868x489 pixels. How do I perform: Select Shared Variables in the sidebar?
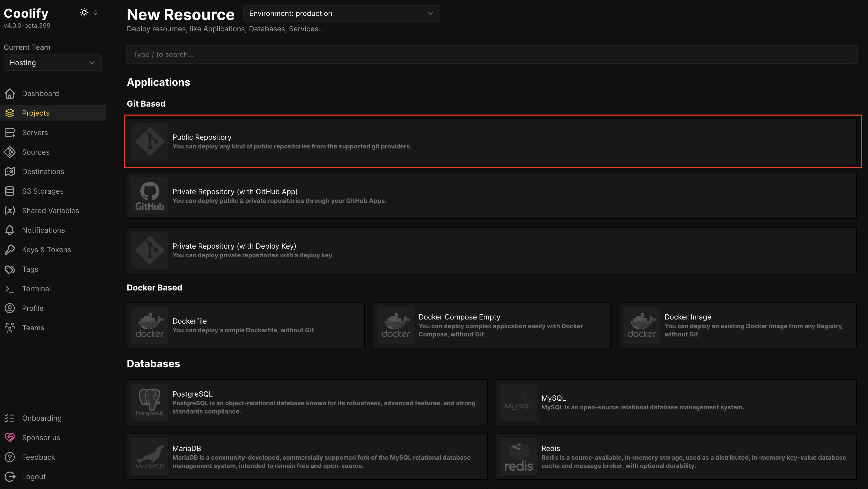tap(51, 210)
